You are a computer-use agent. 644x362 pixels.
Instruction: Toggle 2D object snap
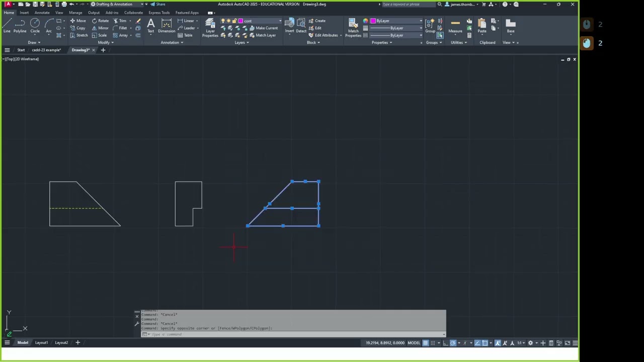[485, 343]
